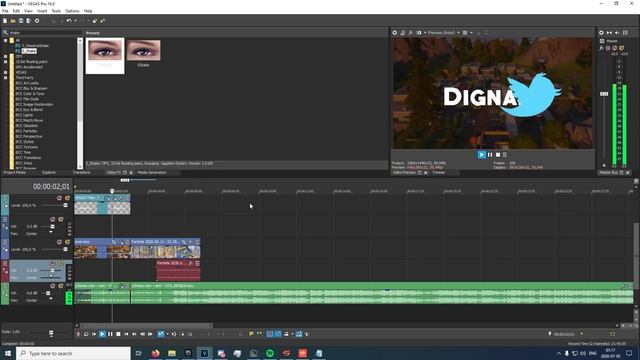Open the File menu

[x=5, y=11]
